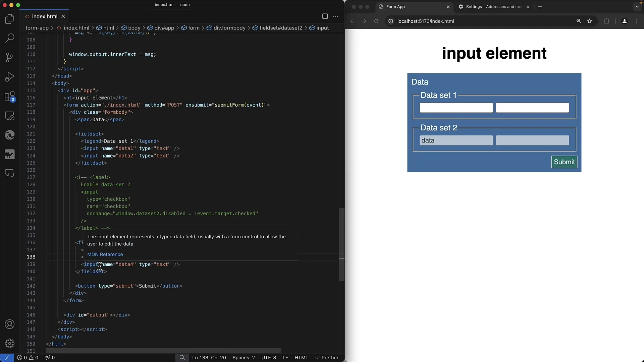This screenshot has width=644, height=362.
Task: Click the html breadcrumb
Action: pos(105,28)
